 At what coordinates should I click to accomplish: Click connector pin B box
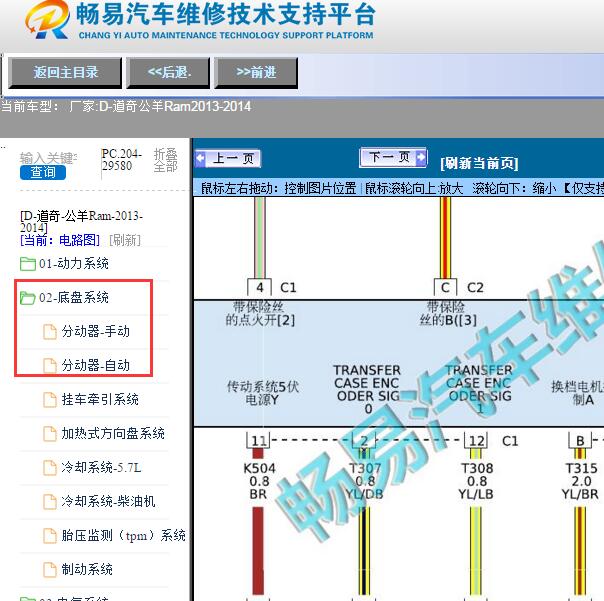pyautogui.click(x=580, y=441)
